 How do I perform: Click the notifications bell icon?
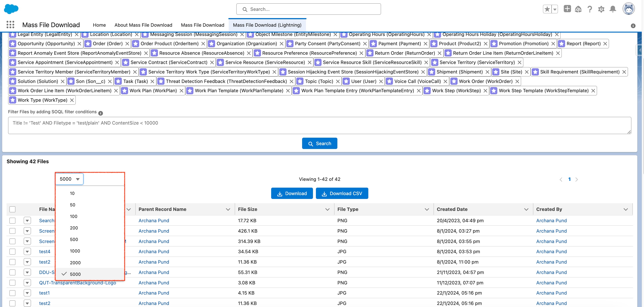613,9
